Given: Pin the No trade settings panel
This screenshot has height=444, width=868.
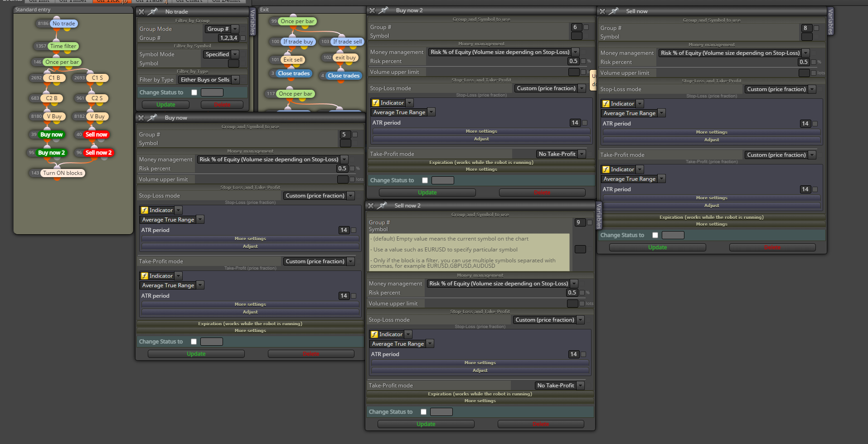Looking at the screenshot, I should click(x=153, y=11).
